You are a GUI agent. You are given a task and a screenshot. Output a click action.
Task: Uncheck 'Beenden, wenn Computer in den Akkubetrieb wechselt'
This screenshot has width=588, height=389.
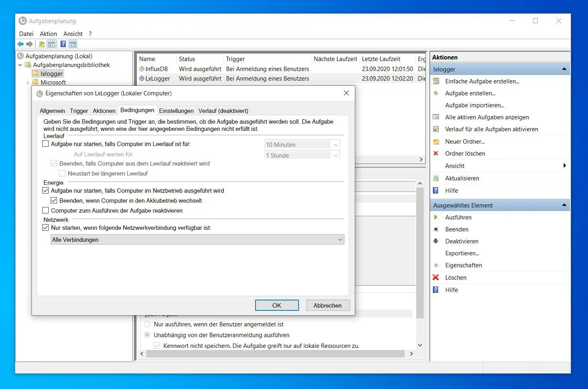click(54, 201)
